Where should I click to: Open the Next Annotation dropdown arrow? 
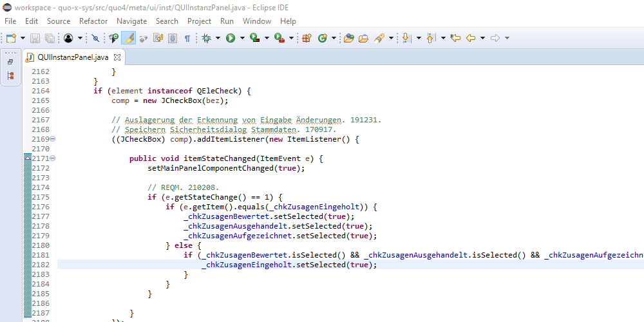(419, 38)
